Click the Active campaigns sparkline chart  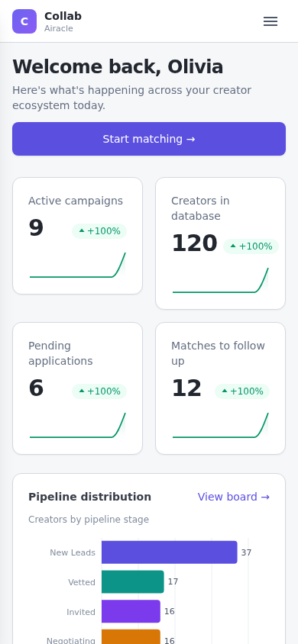click(78, 265)
